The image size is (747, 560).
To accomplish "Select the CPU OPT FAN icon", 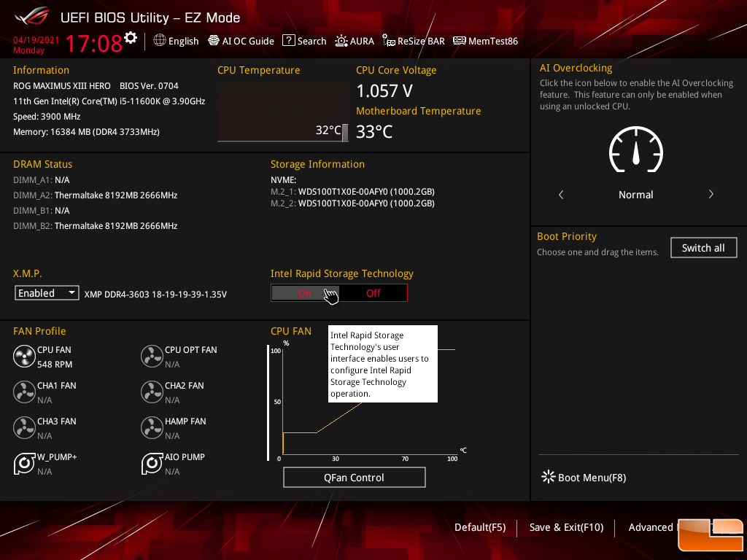I will [x=152, y=357].
